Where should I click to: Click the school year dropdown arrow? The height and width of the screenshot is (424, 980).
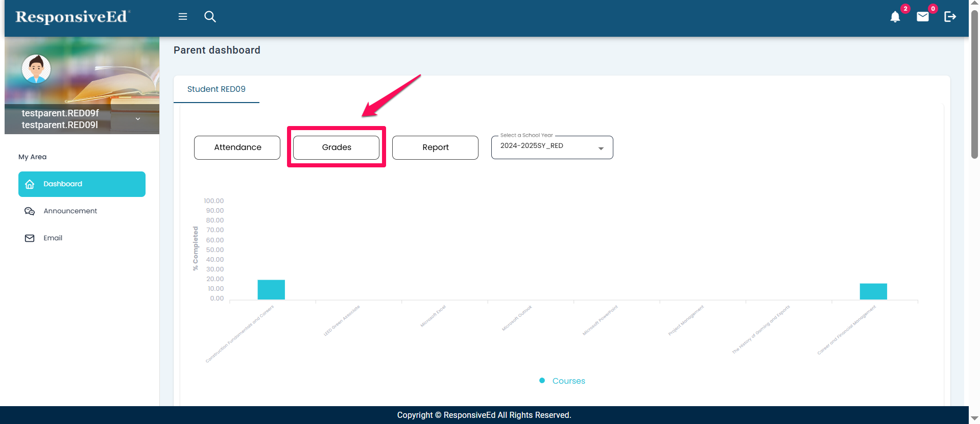click(601, 148)
